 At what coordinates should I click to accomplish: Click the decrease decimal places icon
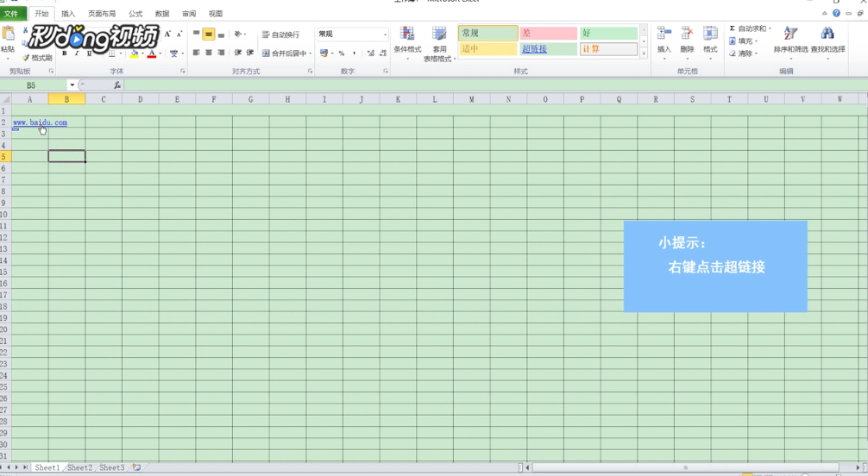382,53
